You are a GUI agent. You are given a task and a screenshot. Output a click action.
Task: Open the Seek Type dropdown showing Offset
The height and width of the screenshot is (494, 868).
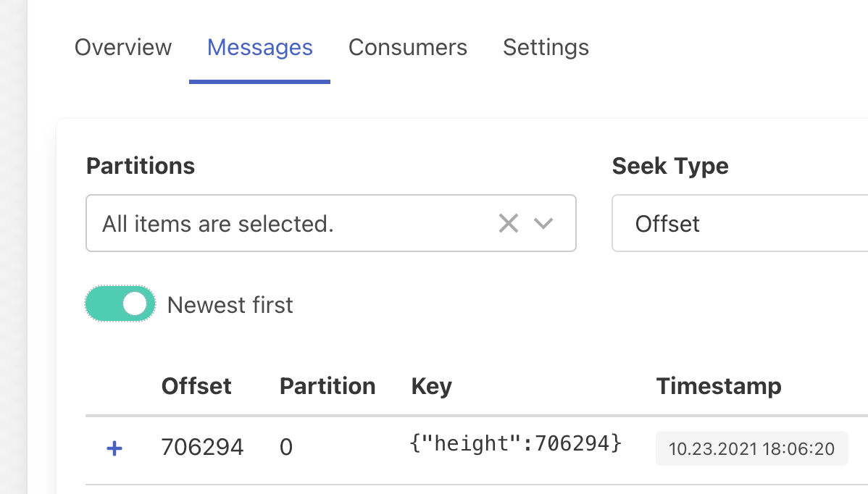click(739, 223)
